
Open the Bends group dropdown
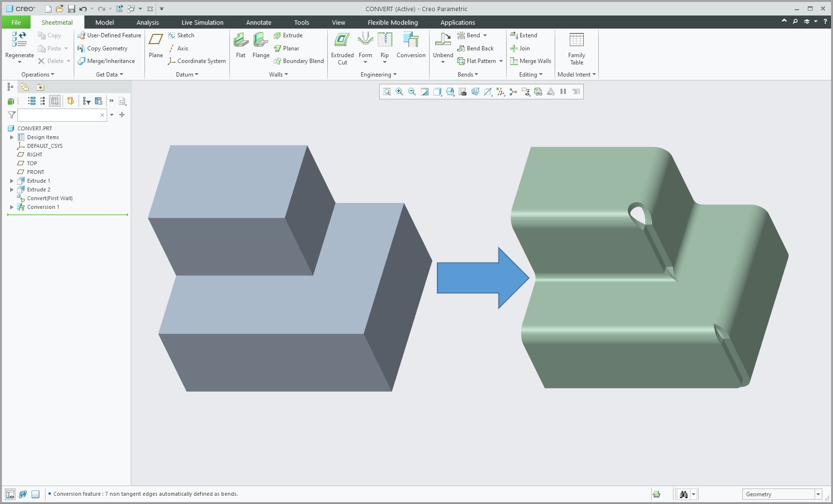point(468,75)
